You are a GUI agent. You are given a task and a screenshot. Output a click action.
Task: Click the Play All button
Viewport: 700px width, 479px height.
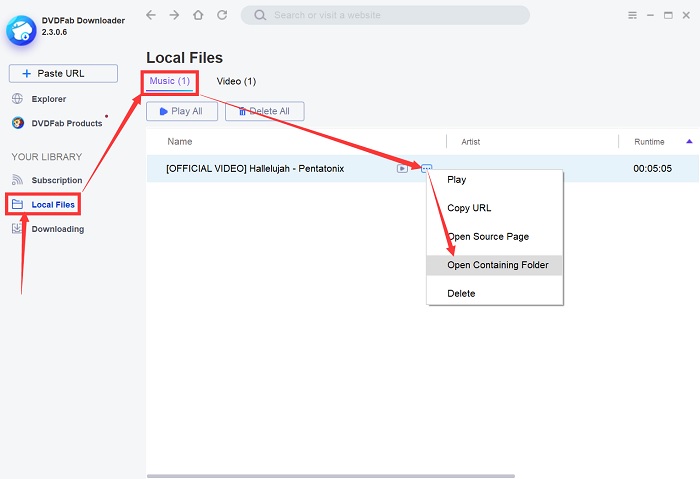coord(182,111)
